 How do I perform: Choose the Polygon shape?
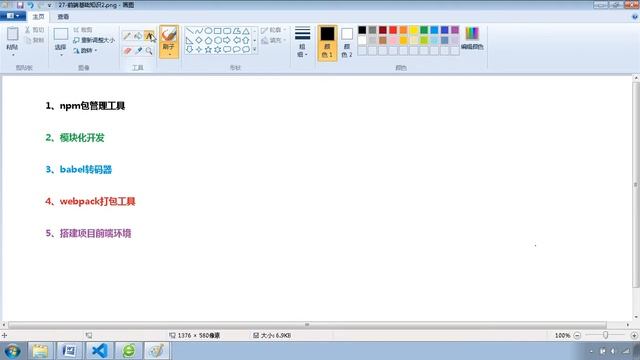click(x=236, y=31)
